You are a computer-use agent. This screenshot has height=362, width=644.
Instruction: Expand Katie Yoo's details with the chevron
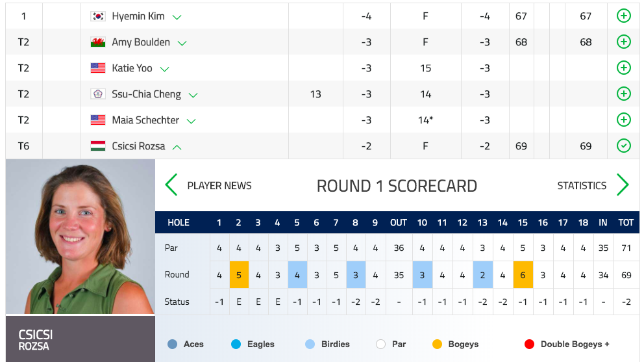click(x=165, y=69)
